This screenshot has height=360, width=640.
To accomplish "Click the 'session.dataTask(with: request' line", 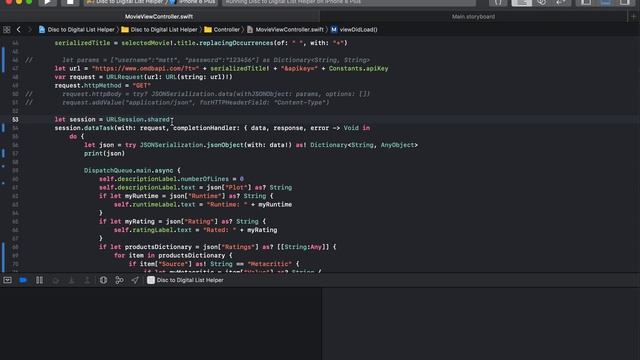I will pyautogui.click(x=212, y=128).
